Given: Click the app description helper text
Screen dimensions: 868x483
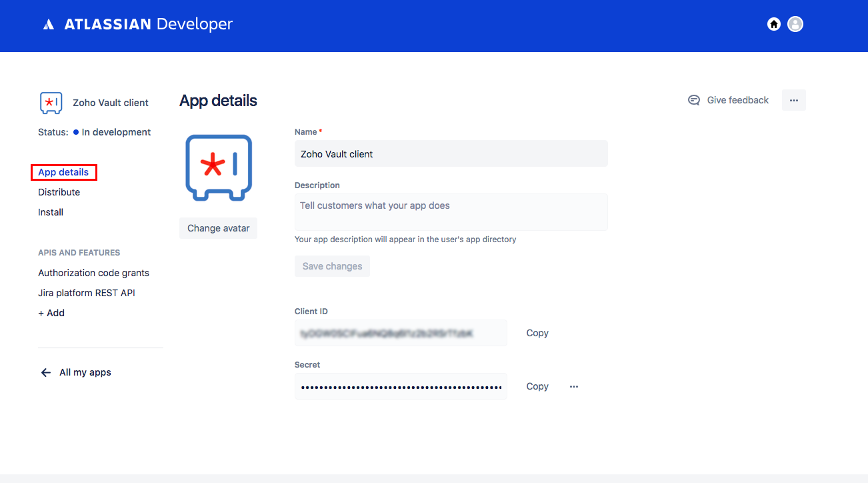Looking at the screenshot, I should [405, 239].
